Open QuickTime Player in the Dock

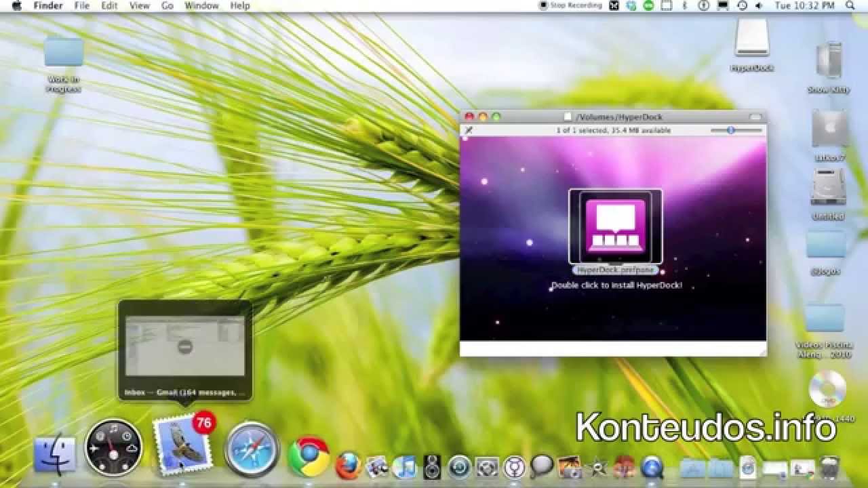(x=652, y=466)
